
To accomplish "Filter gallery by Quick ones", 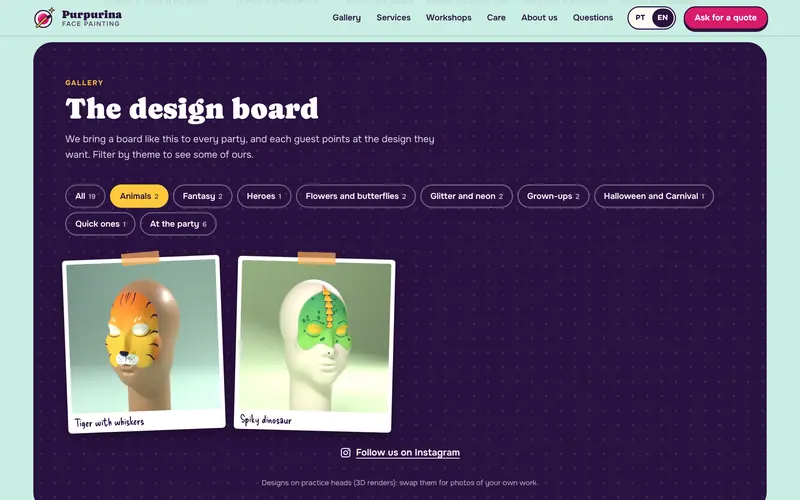I will 100,224.
